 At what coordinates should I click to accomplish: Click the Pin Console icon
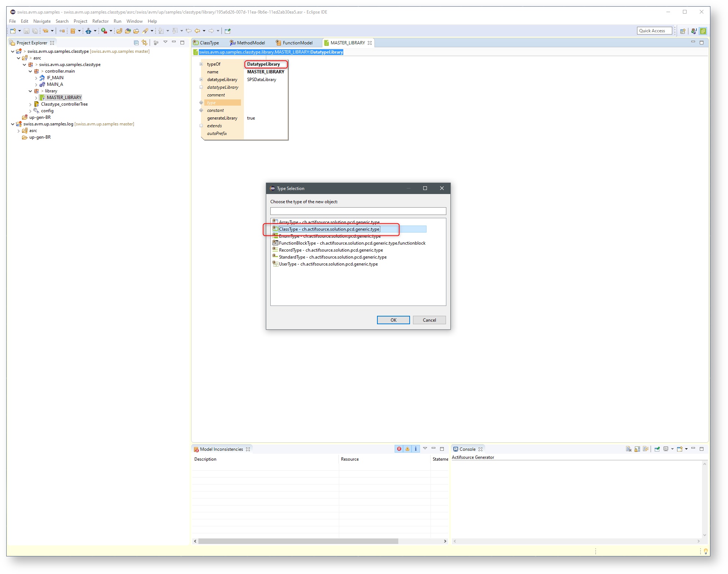(657, 449)
